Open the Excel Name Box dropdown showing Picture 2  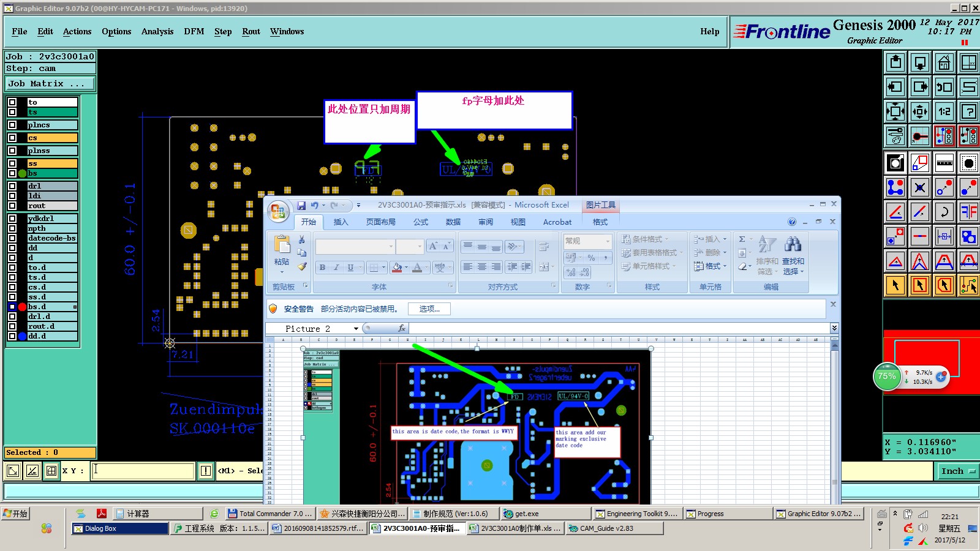(x=356, y=329)
